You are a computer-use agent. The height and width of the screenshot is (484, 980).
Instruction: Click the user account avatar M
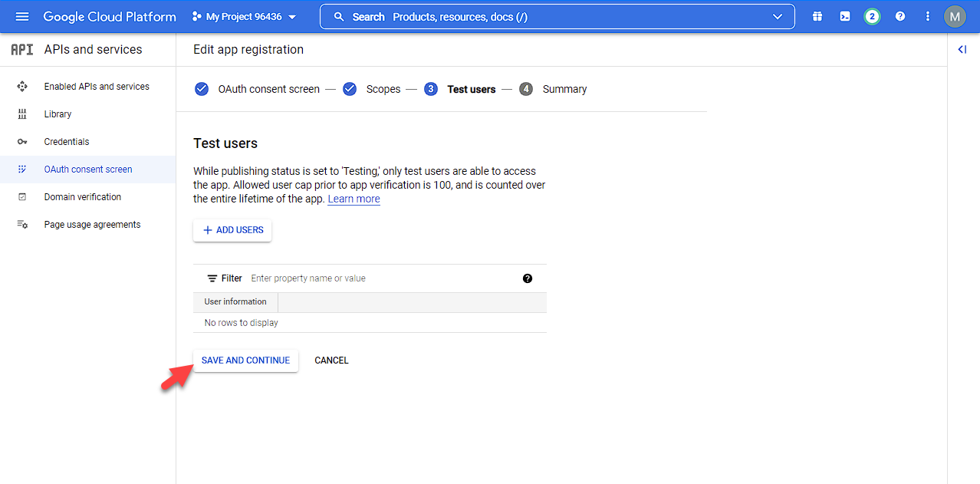coord(955,16)
